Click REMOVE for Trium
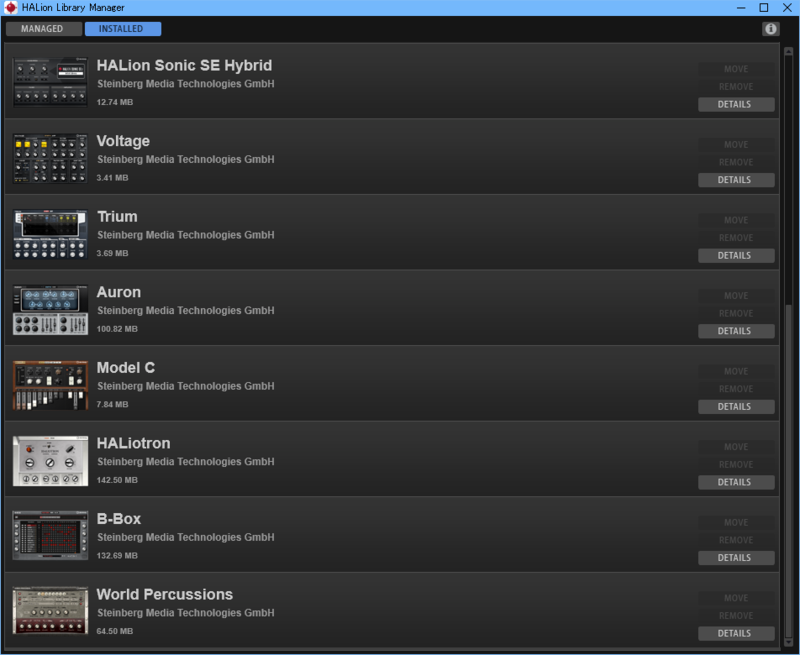This screenshot has width=800, height=655. [x=736, y=238]
